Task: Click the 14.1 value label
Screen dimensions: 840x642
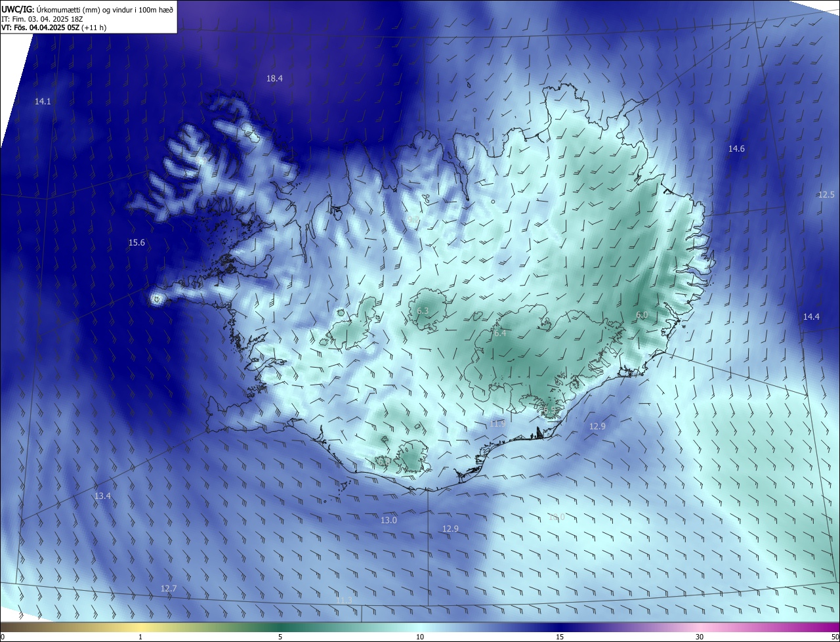Action: pos(43,101)
